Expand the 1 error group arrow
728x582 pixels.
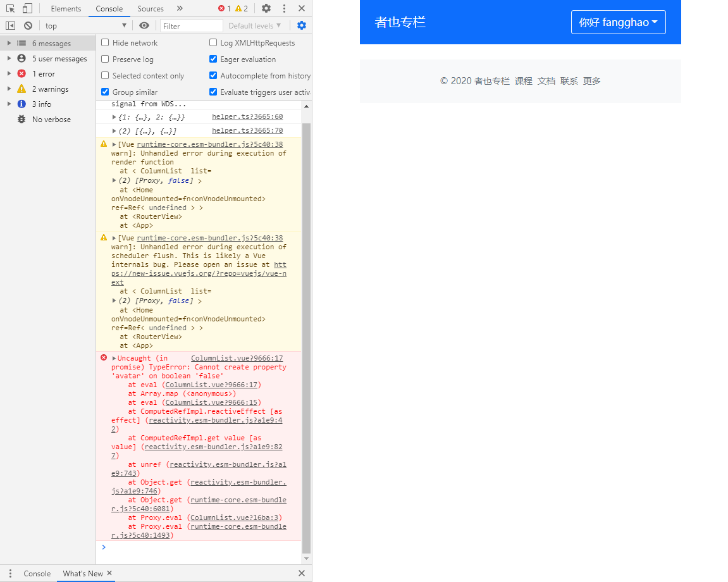(9, 74)
